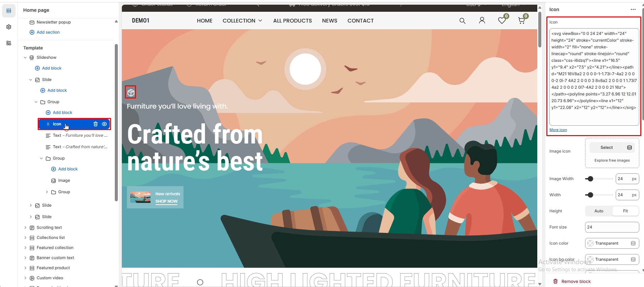Open the account profile icon in header

click(482, 20)
